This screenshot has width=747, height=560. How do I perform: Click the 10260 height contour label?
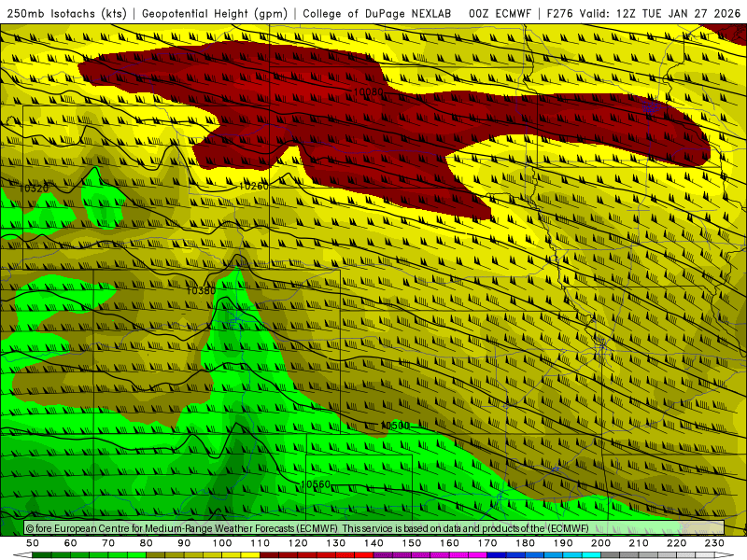pyautogui.click(x=253, y=186)
